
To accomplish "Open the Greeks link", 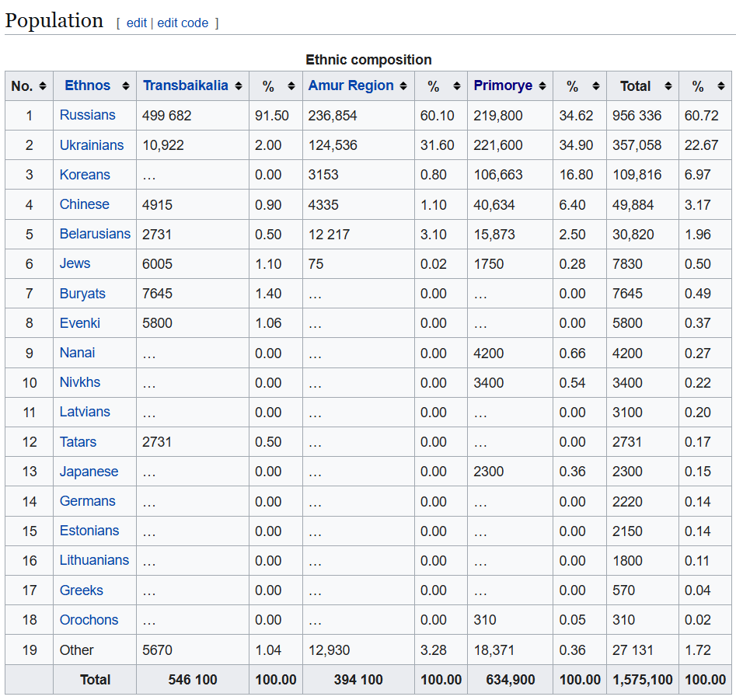I will pos(81,590).
